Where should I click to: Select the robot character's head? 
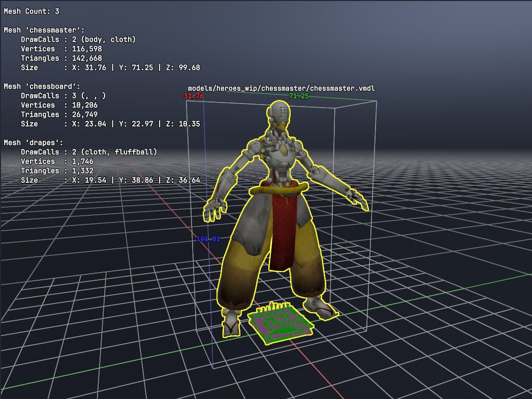tap(279, 115)
